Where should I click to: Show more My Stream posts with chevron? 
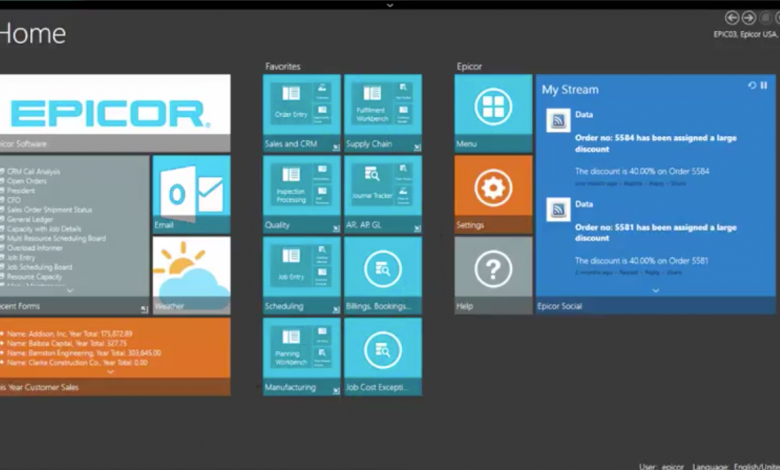point(656,290)
